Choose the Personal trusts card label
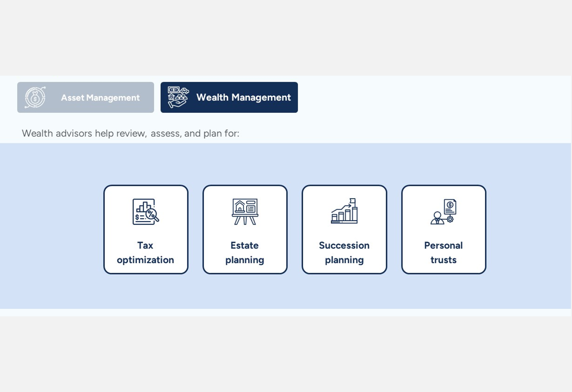This screenshot has height=392, width=572. coord(443,252)
